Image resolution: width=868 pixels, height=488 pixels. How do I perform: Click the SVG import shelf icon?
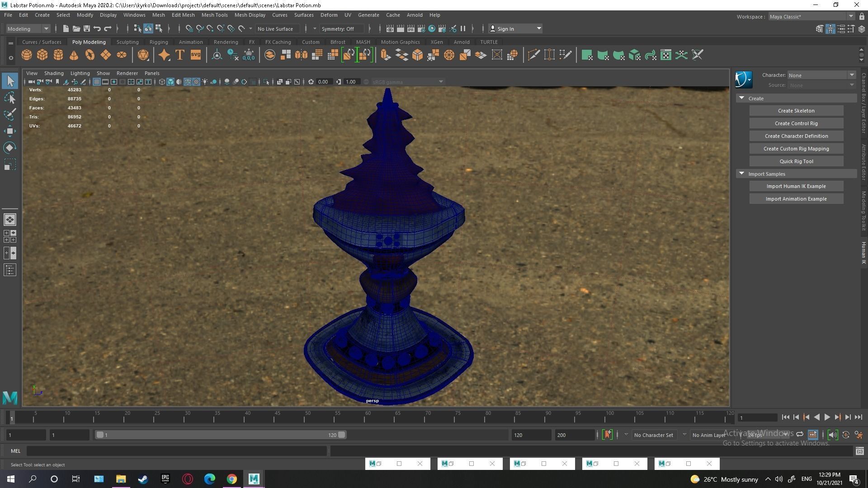[x=195, y=55]
